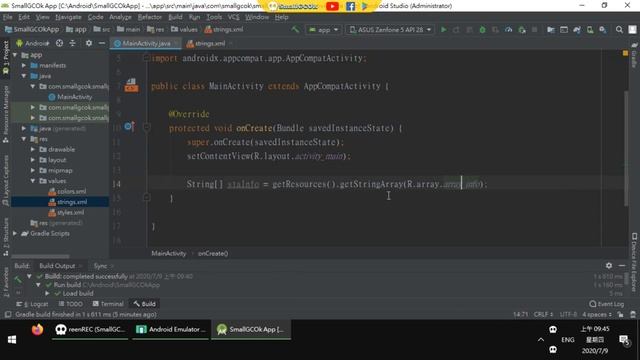This screenshot has width=640, height=360.
Task: Toggle the 1: Project tool window button
Action: (x=6, y=58)
